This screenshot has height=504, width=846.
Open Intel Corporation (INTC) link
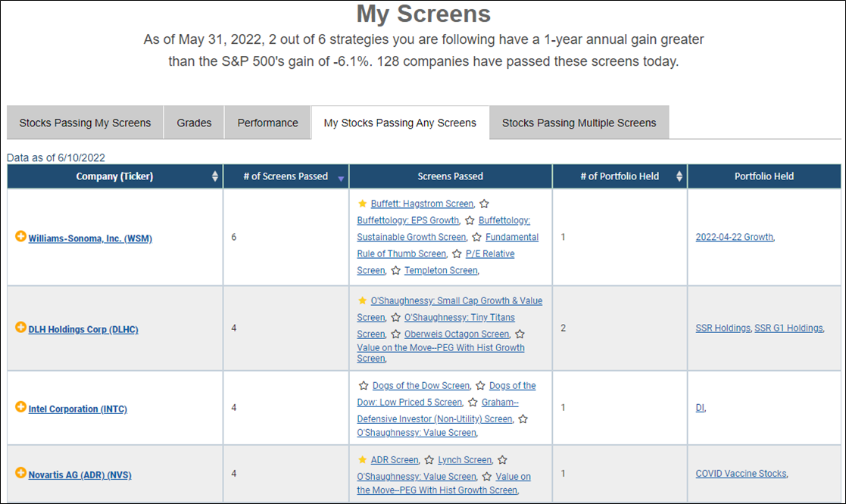78,409
